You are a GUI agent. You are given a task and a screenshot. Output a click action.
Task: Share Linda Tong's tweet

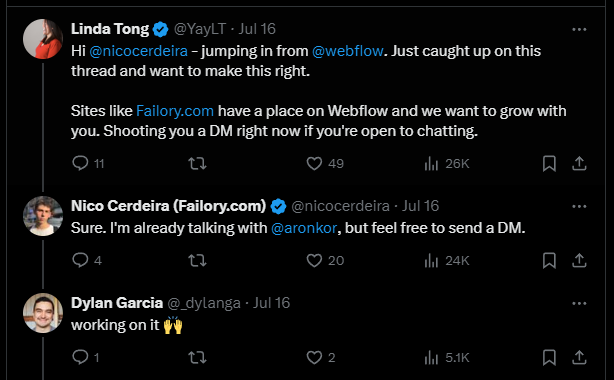tap(579, 163)
